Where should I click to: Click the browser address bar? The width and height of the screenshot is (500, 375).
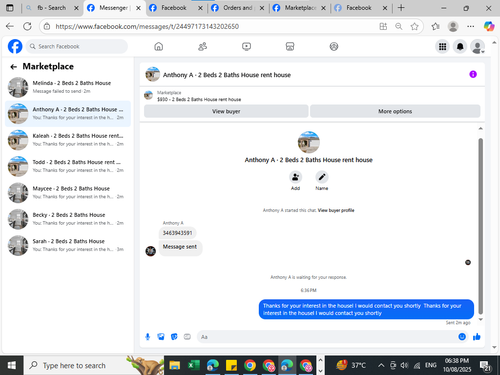[x=213, y=26]
